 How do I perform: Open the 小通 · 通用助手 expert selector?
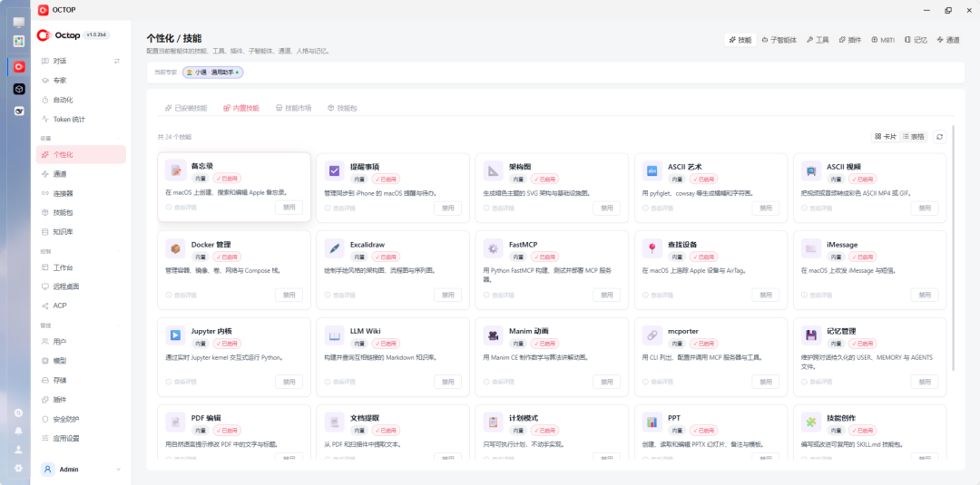click(x=212, y=73)
